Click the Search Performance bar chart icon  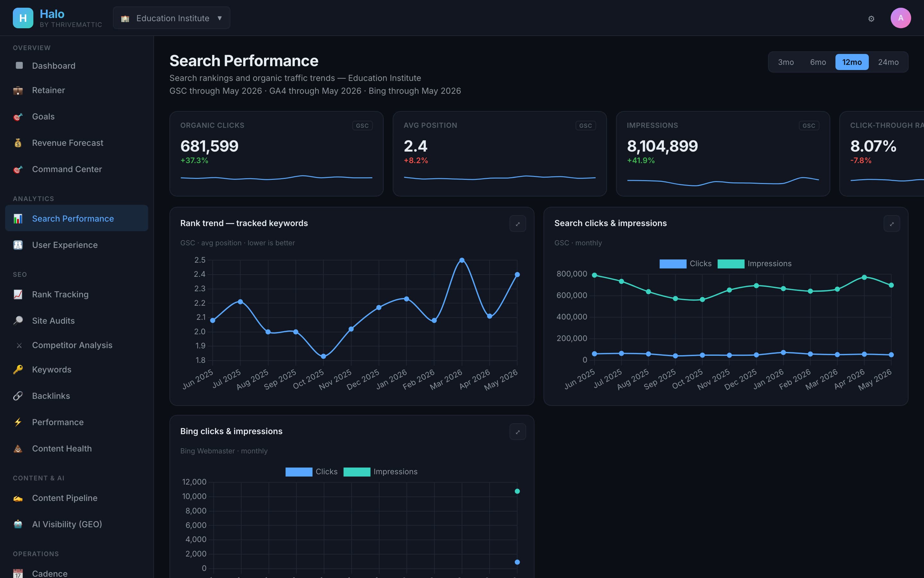click(x=18, y=219)
